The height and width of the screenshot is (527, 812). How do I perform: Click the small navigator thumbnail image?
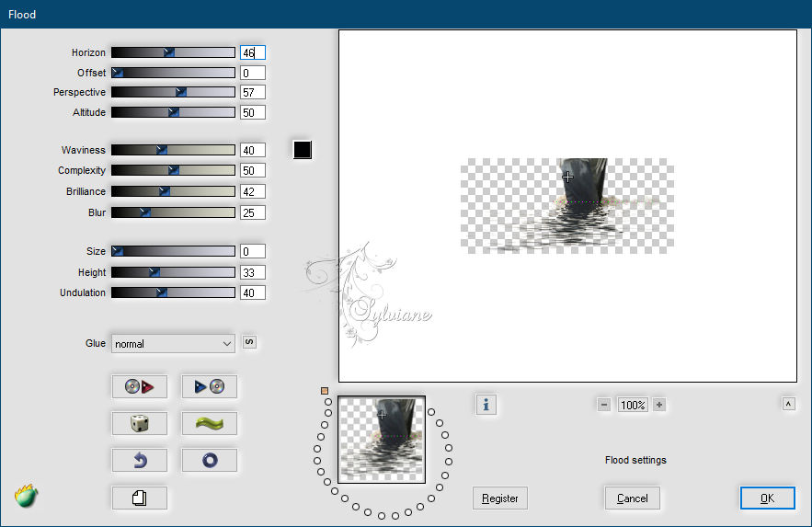click(382, 440)
